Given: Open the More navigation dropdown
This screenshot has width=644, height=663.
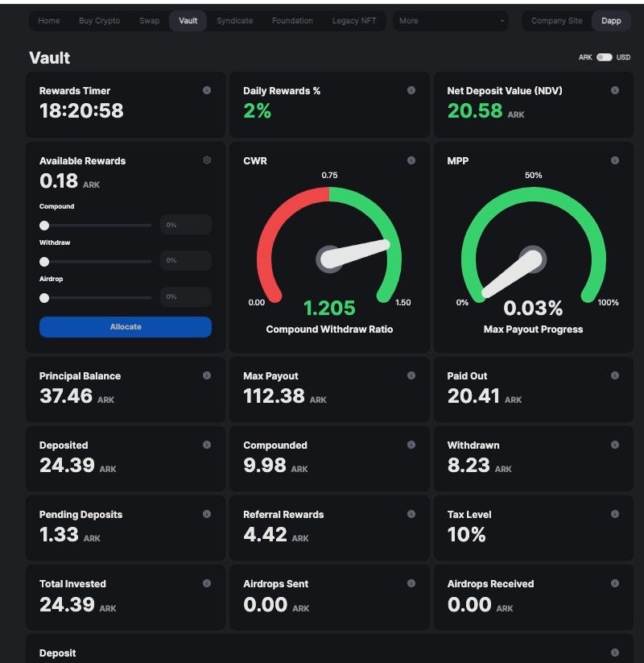Looking at the screenshot, I should click(x=449, y=21).
